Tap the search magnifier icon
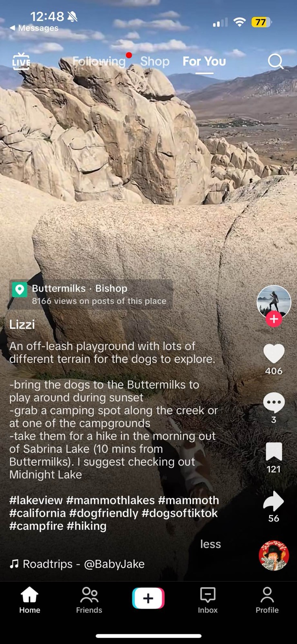 [x=276, y=62]
